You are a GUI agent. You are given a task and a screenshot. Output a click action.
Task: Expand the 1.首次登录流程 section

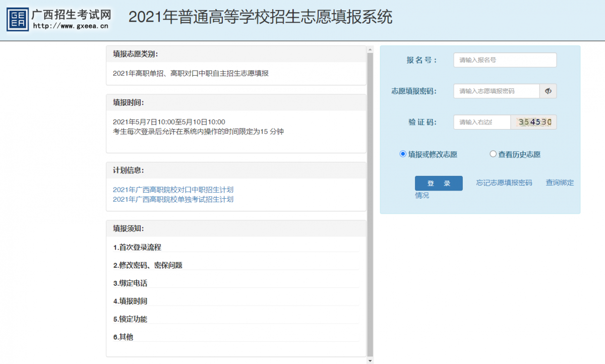pyautogui.click(x=137, y=247)
